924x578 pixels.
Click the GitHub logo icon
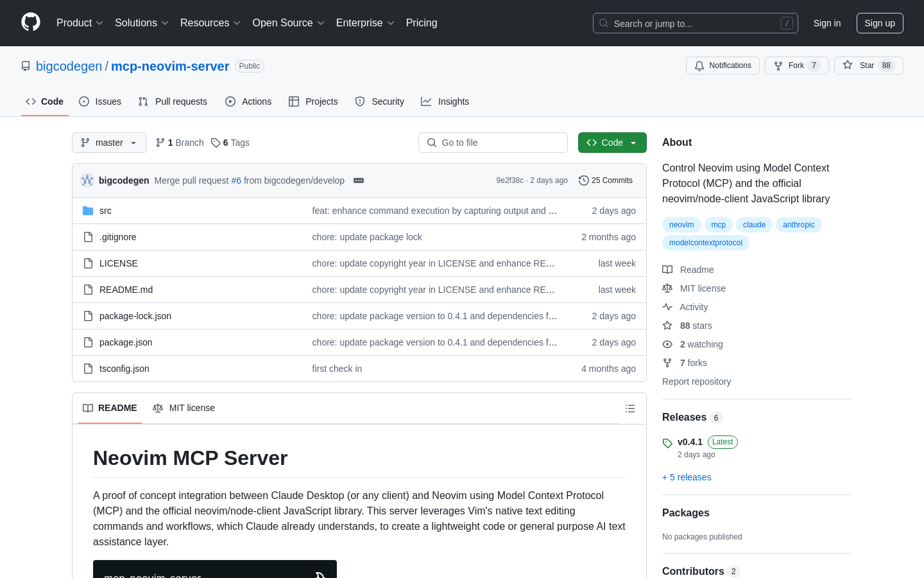(x=31, y=22)
